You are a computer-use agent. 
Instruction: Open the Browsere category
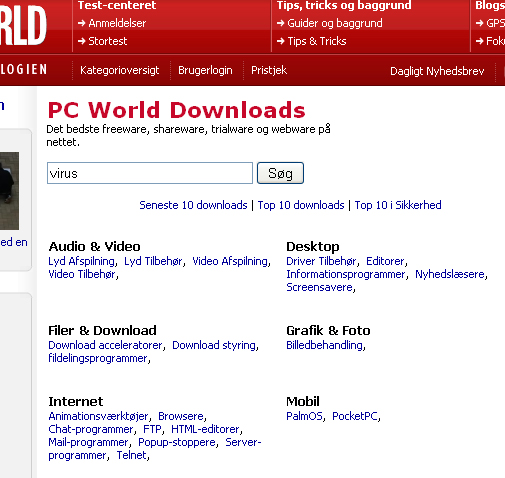click(181, 416)
